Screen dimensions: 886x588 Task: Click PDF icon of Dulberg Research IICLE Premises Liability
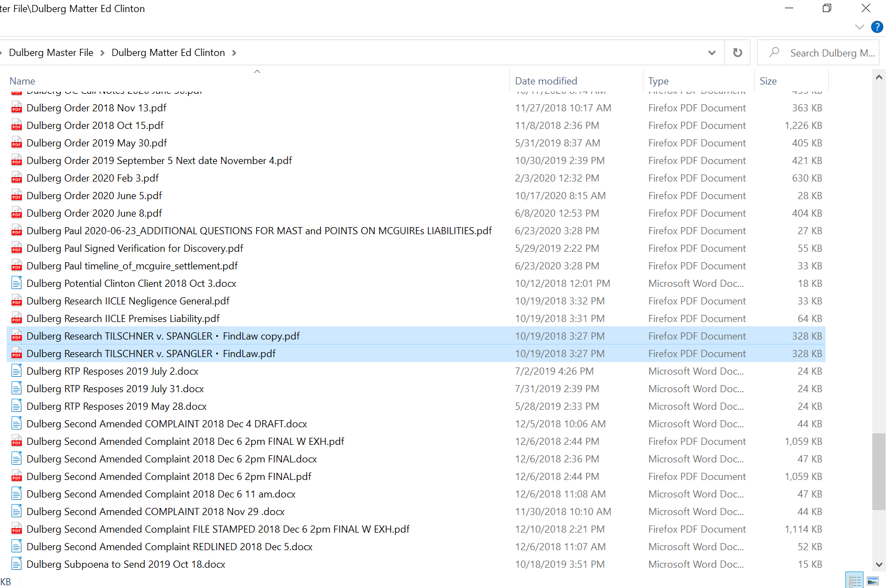(17, 319)
